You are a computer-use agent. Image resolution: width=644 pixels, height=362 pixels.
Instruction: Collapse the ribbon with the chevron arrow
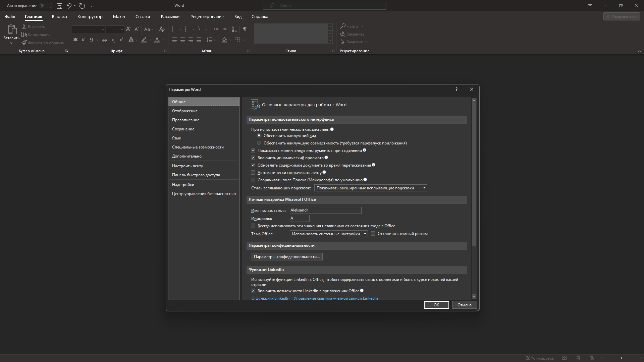pos(639,51)
